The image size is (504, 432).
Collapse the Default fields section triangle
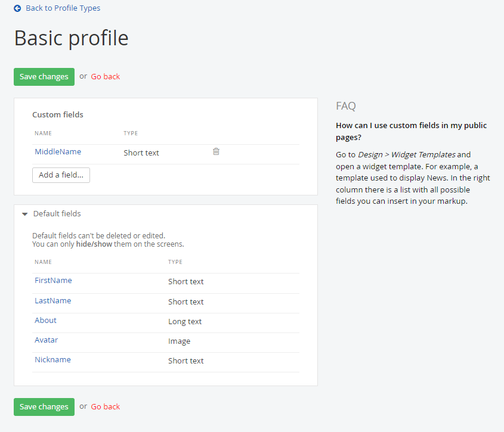24,214
